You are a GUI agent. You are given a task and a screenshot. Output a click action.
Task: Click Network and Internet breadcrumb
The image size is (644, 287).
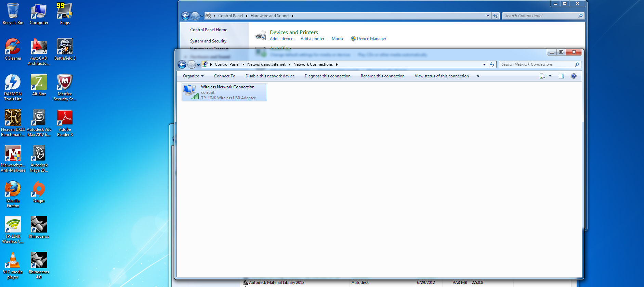[x=266, y=64]
